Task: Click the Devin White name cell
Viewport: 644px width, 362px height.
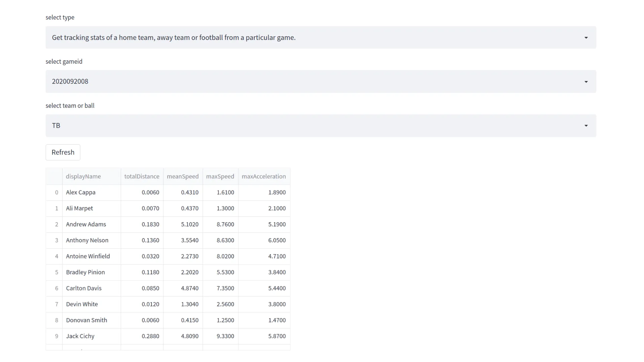Action: (x=82, y=304)
